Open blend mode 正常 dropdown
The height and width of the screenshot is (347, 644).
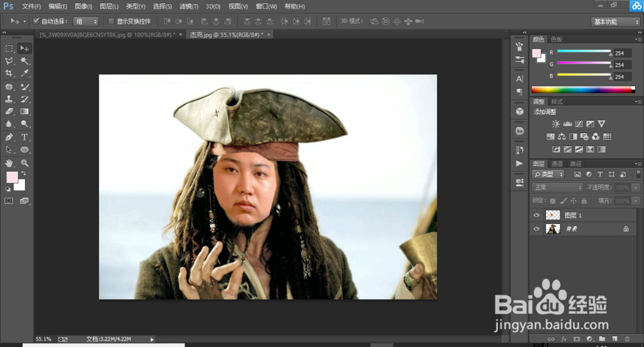(x=558, y=187)
